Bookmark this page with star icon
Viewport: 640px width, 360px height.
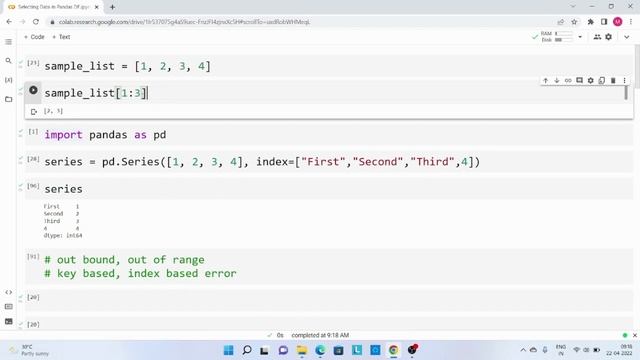(574, 22)
